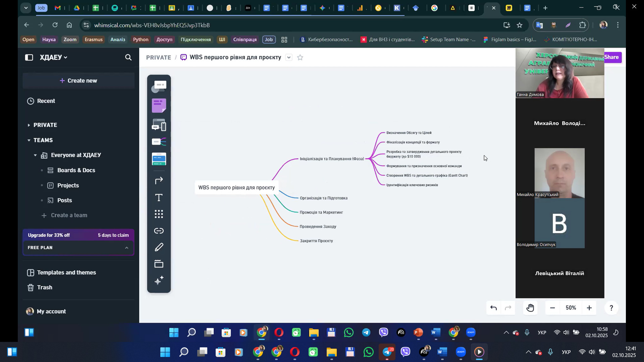Toggle the hand pan tool
The image size is (644, 362).
point(530,308)
